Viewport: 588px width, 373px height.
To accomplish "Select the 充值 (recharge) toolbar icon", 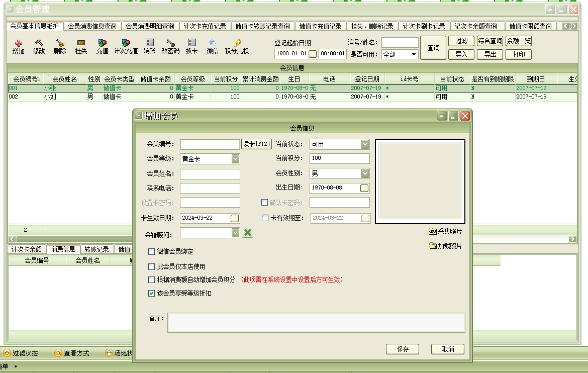I will tap(102, 44).
